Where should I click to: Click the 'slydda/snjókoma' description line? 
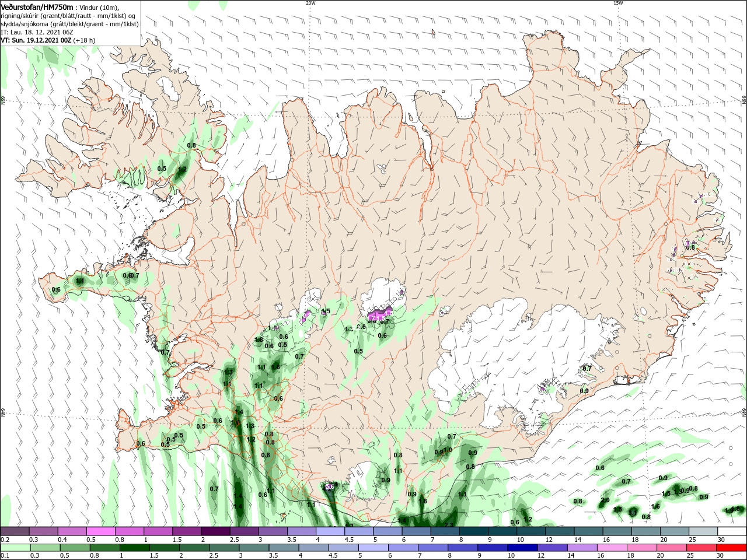[69, 24]
